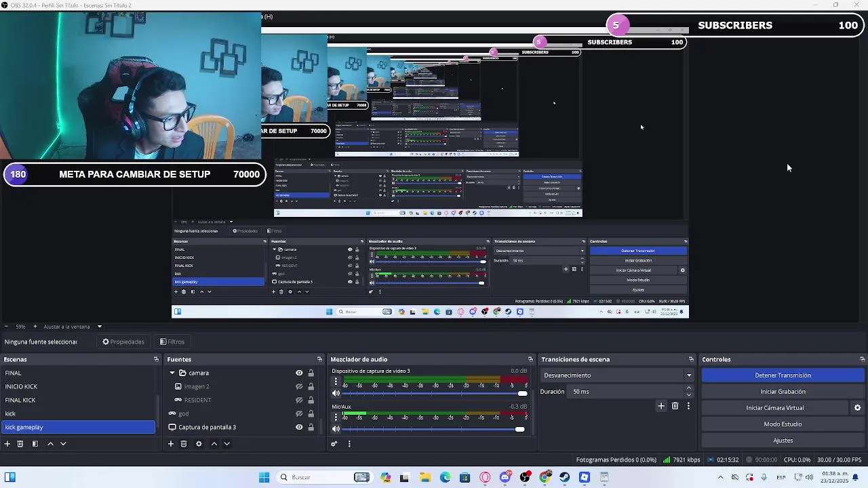Open Ajustes from the Controles panel
The image size is (868, 488).
(783, 441)
